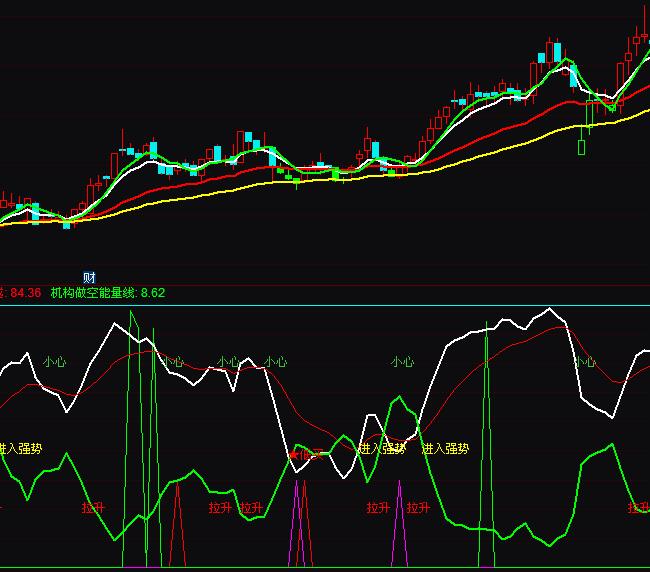650x572 pixels.
Task: Click the 拉升 label at the far right edge
Action: pyautogui.click(x=638, y=507)
